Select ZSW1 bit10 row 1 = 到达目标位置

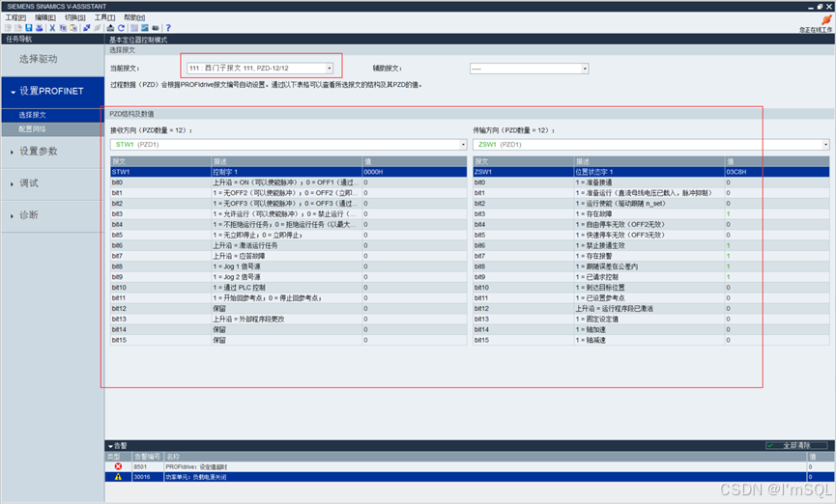click(x=651, y=287)
